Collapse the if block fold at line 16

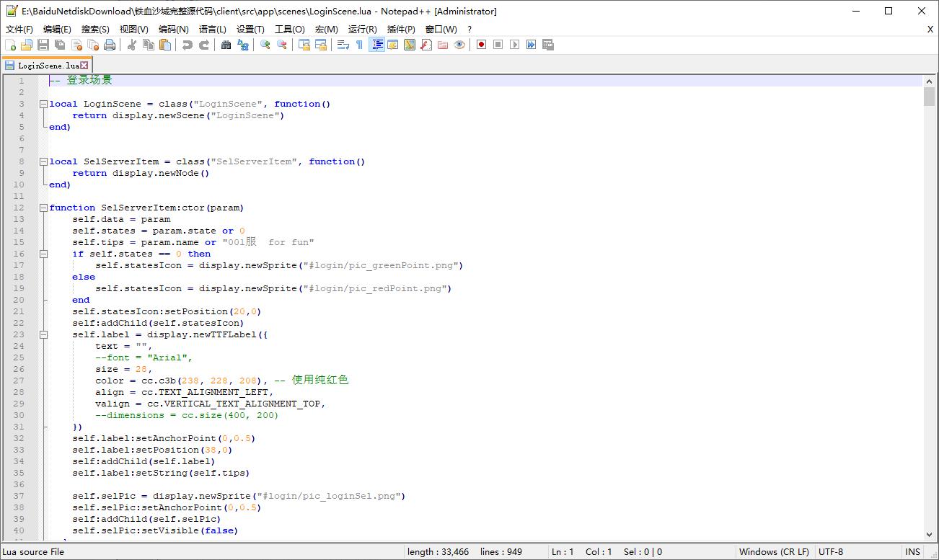43,254
